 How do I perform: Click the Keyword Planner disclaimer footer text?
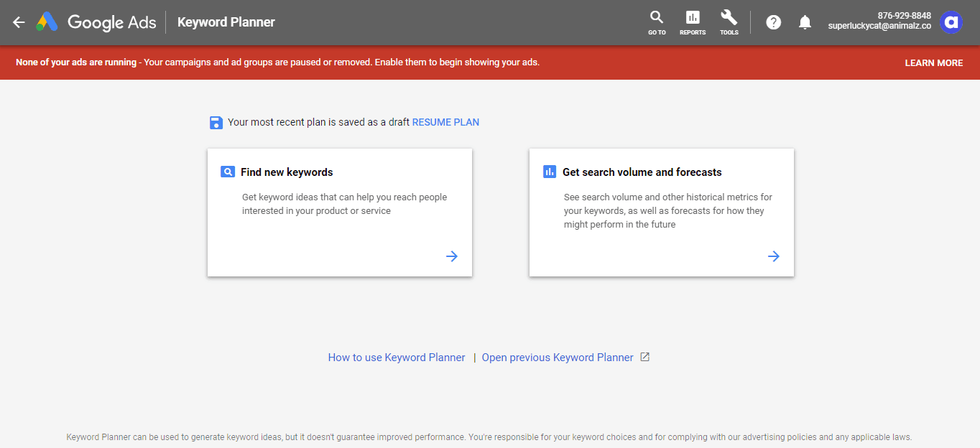pos(489,437)
